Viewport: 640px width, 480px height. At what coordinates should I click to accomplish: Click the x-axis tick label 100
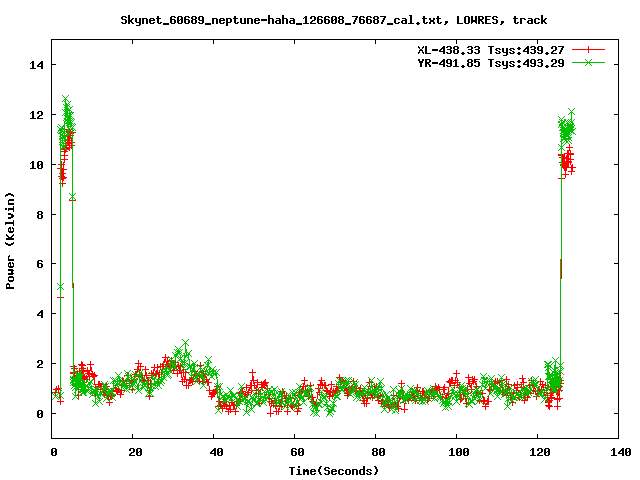tap(458, 452)
